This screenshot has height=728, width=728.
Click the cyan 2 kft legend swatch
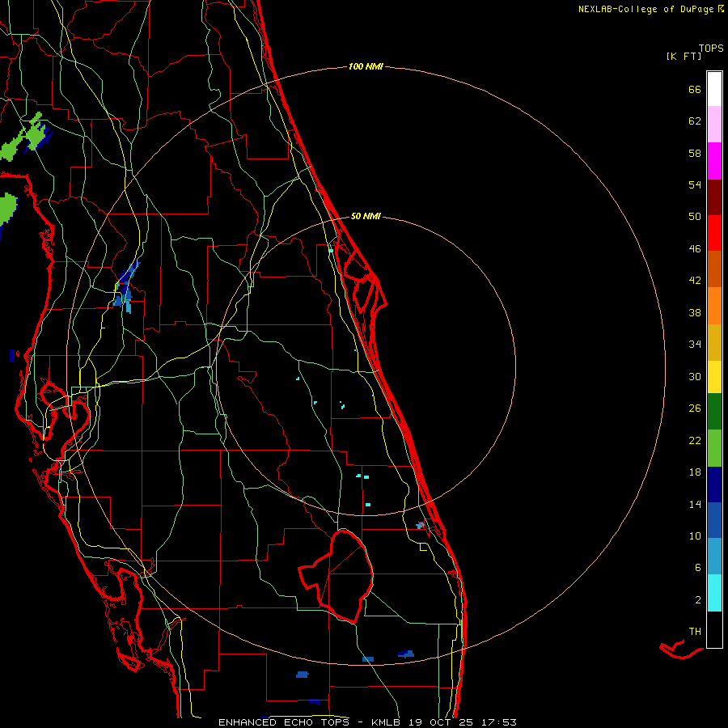(x=714, y=593)
